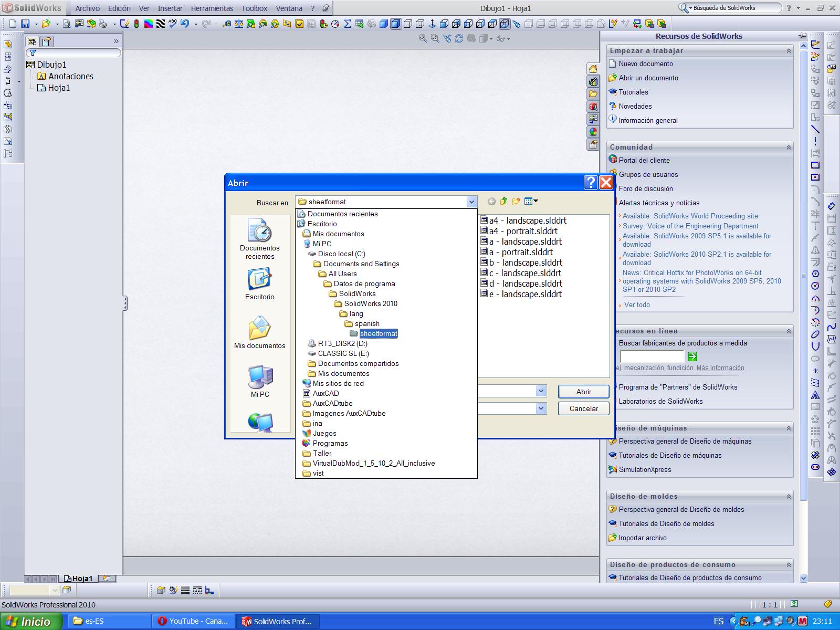Click the Abrir dialog help question mark
Viewport: 840px width, 630px height.
(591, 182)
